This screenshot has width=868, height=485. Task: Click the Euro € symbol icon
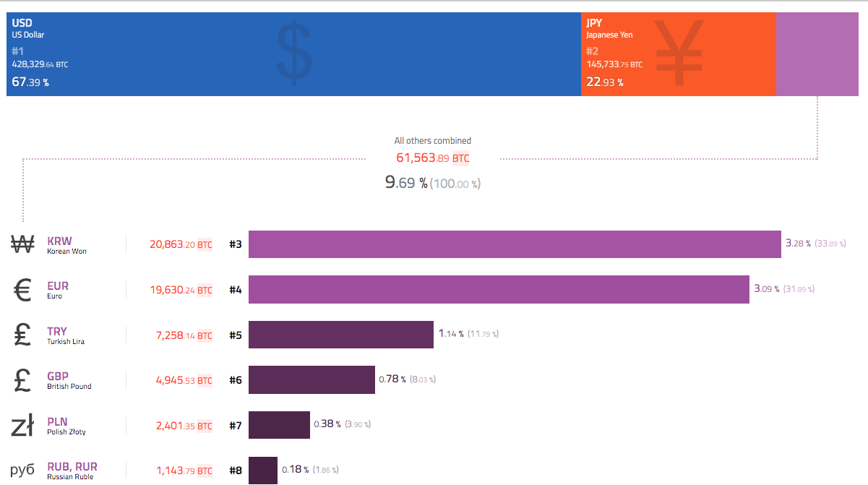click(22, 291)
